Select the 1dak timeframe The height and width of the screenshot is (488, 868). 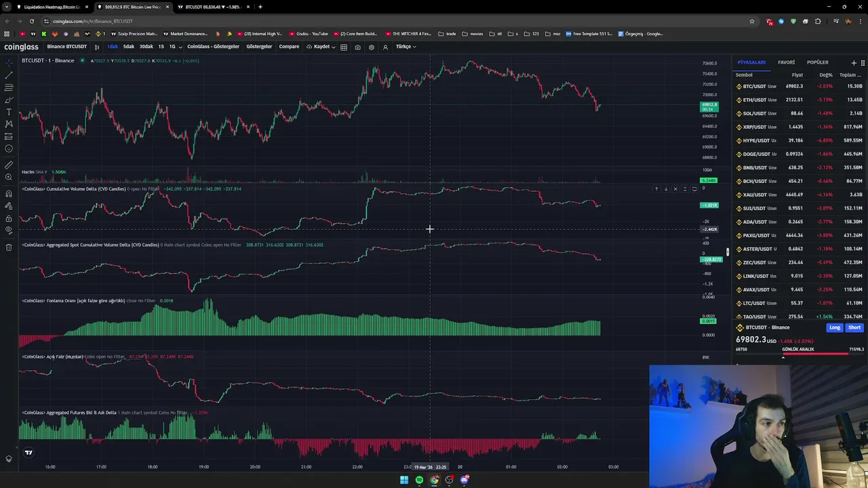pos(113,47)
